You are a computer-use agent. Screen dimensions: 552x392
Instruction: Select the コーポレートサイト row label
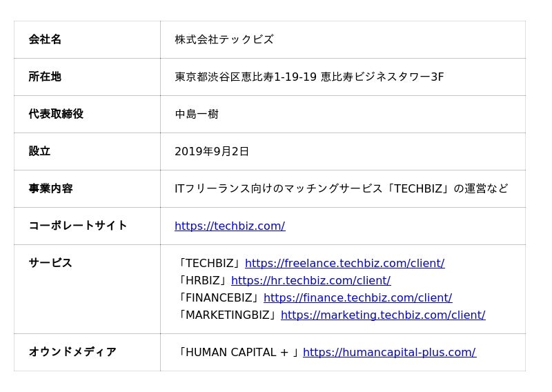pyautogui.click(x=78, y=226)
